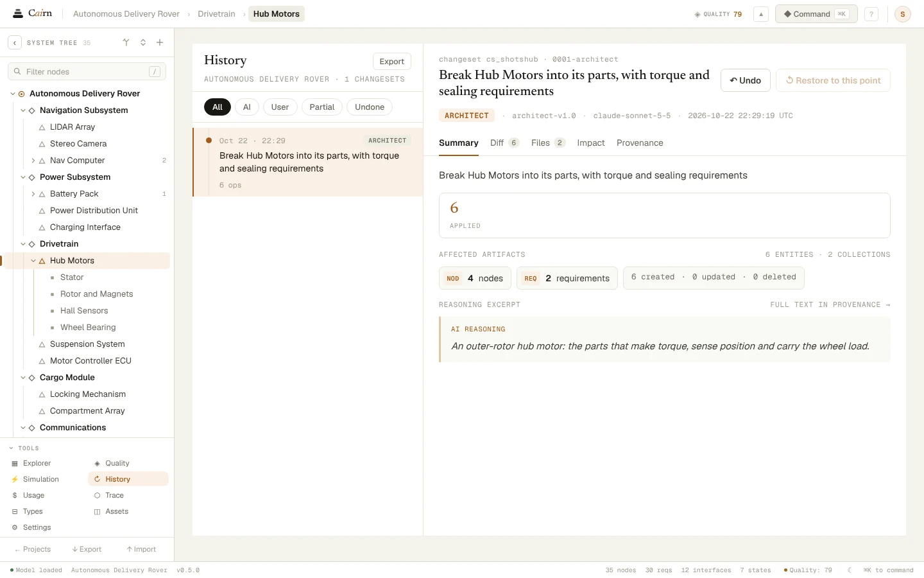This screenshot has width=924, height=578.
Task: Click the Filter nodes search field
Action: point(87,71)
